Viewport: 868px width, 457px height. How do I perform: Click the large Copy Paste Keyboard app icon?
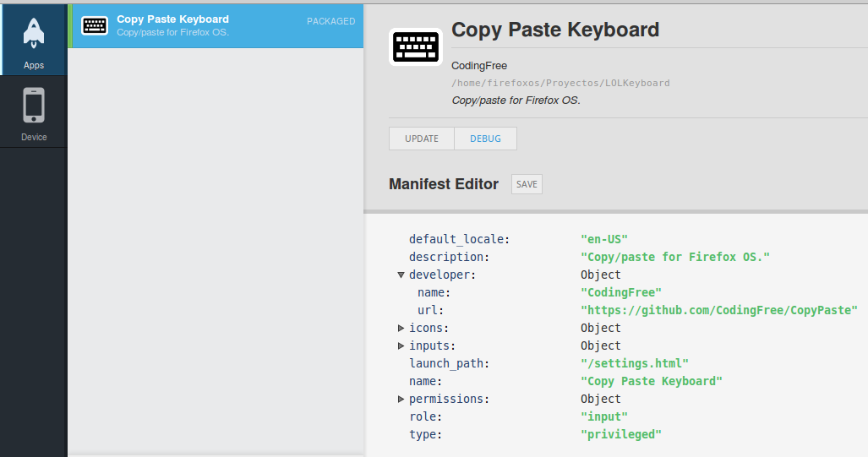coord(415,47)
